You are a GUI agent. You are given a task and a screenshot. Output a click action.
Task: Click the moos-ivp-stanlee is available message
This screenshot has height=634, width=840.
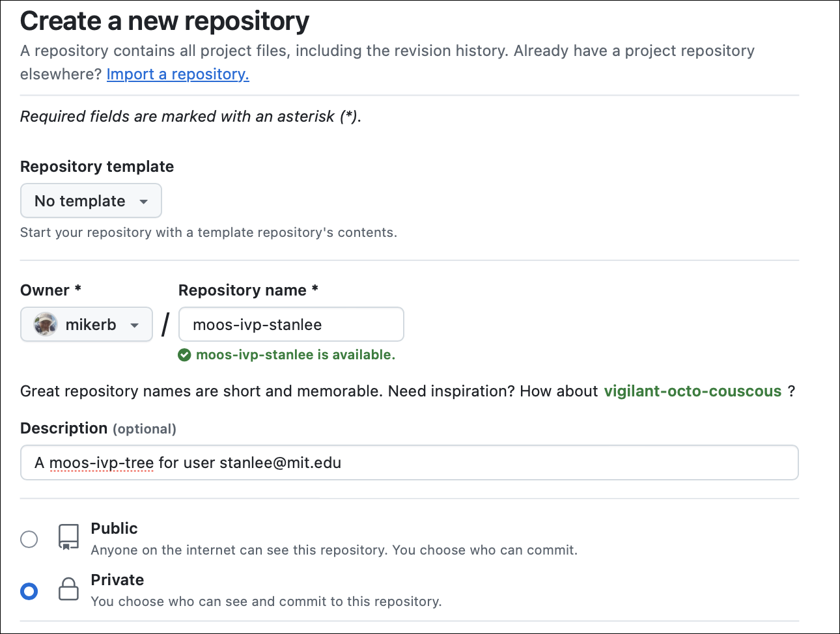click(x=296, y=355)
